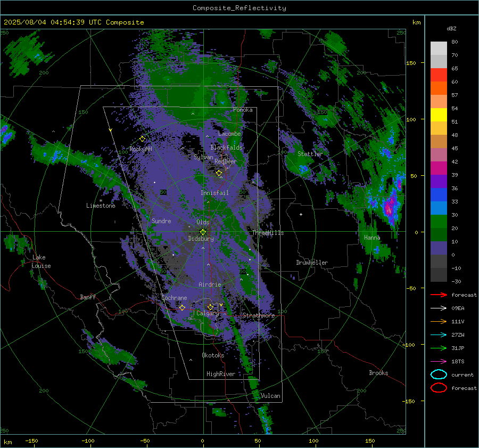Viewport: 479px width, 448px height.
Task: Click the Calgary city label
Action: point(208,313)
